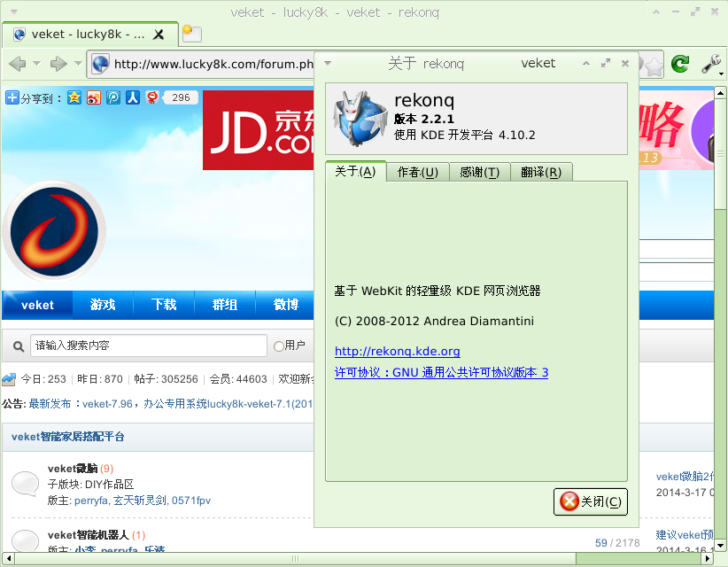Open the 微博 navigation menu item
The width and height of the screenshot is (728, 567).
click(286, 305)
